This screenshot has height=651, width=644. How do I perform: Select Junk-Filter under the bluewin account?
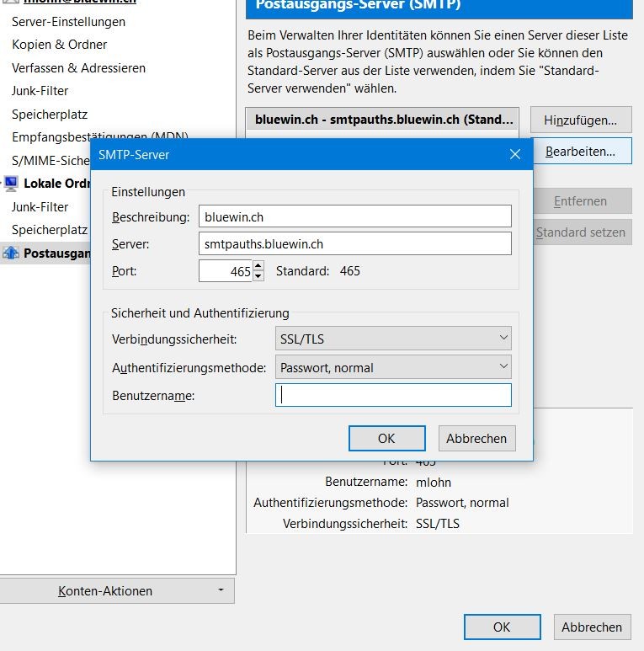(x=40, y=90)
